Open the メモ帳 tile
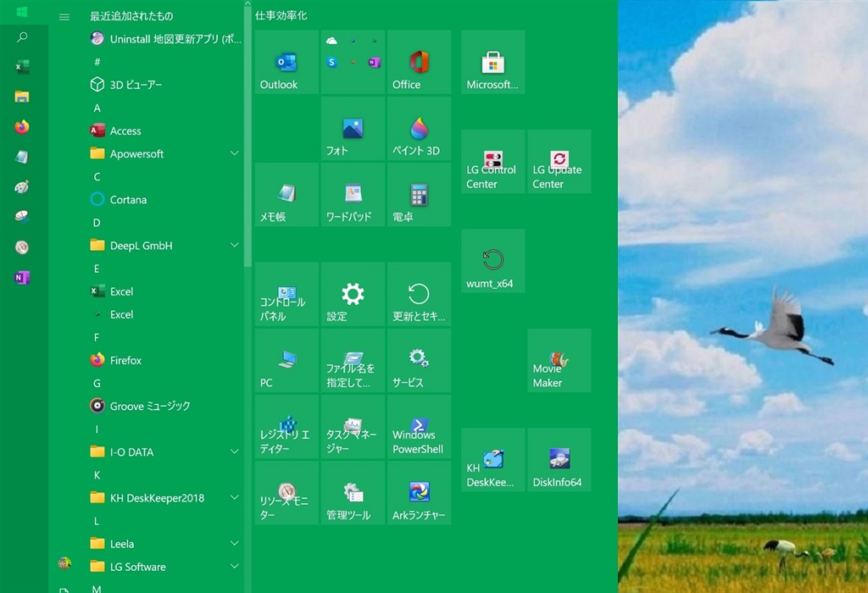 pyautogui.click(x=287, y=195)
